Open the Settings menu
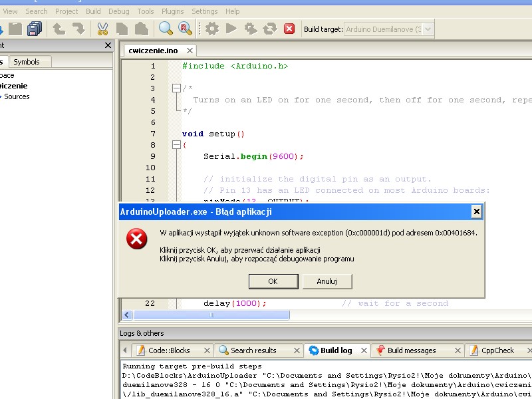Viewport: 532px width, 399px height. 204,11
